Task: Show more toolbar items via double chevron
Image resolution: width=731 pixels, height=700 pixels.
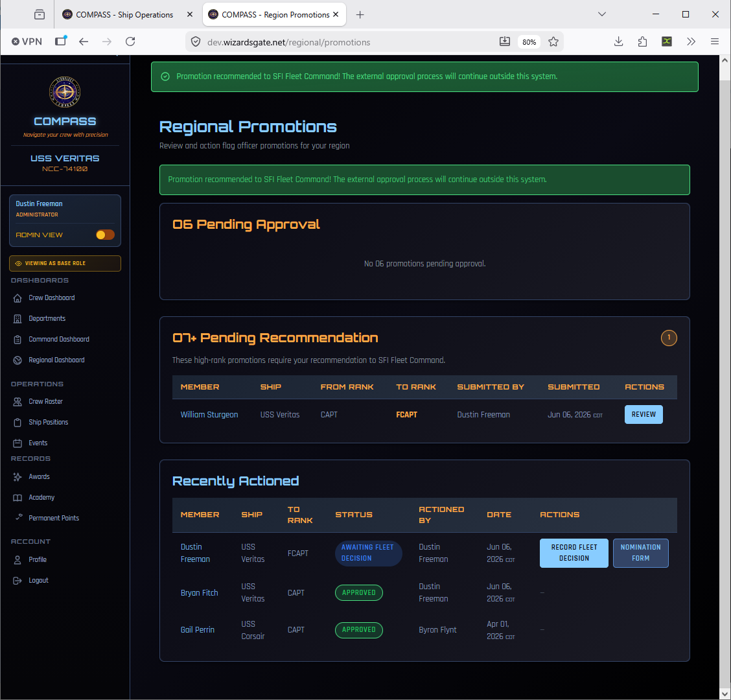Action: [691, 41]
